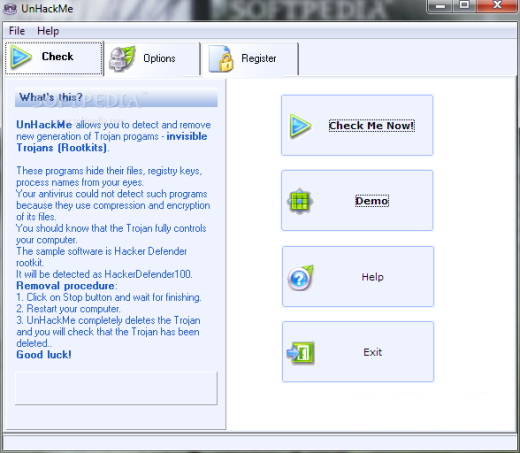The height and width of the screenshot is (453, 520).
Task: Minimize the UnHackMe window
Action: tap(440, 6)
